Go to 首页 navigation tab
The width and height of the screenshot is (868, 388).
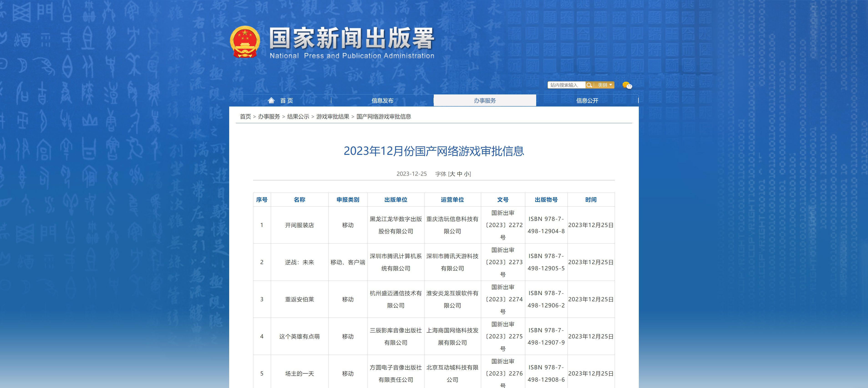coord(287,100)
